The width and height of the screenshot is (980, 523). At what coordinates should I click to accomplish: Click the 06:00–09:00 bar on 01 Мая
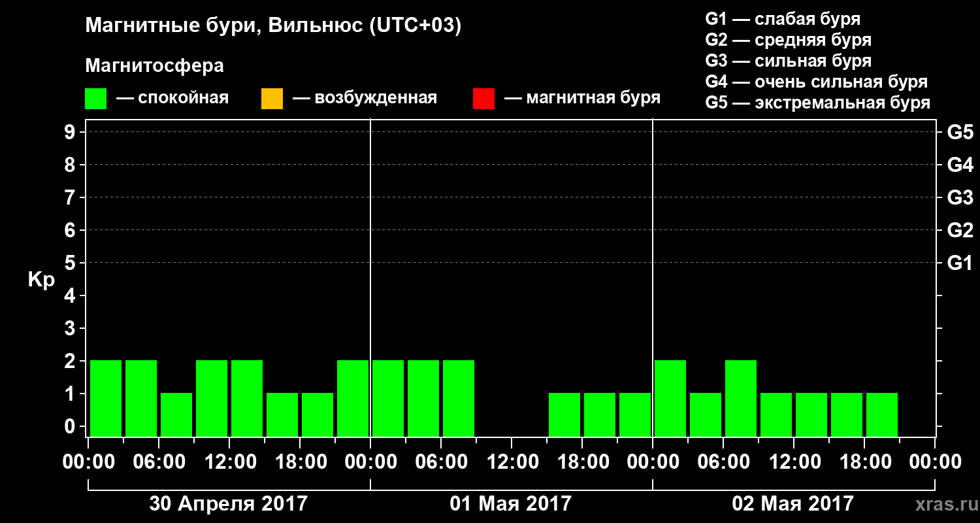(459, 398)
